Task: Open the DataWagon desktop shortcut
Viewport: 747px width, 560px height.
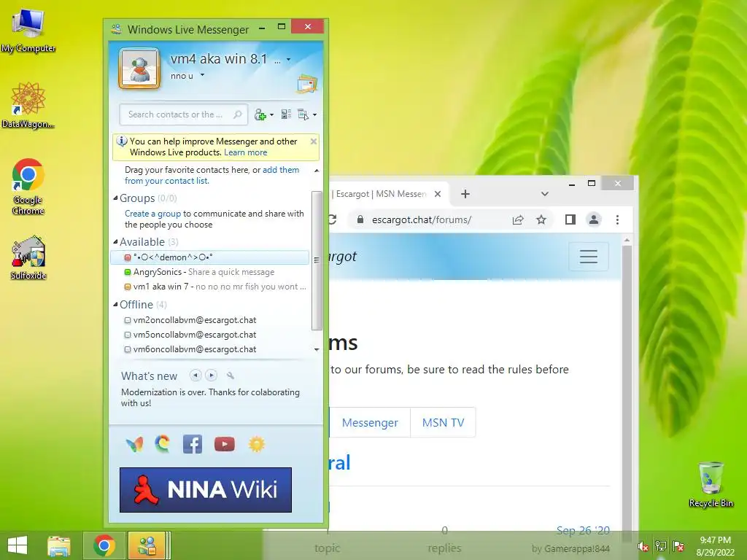Action: (28, 105)
